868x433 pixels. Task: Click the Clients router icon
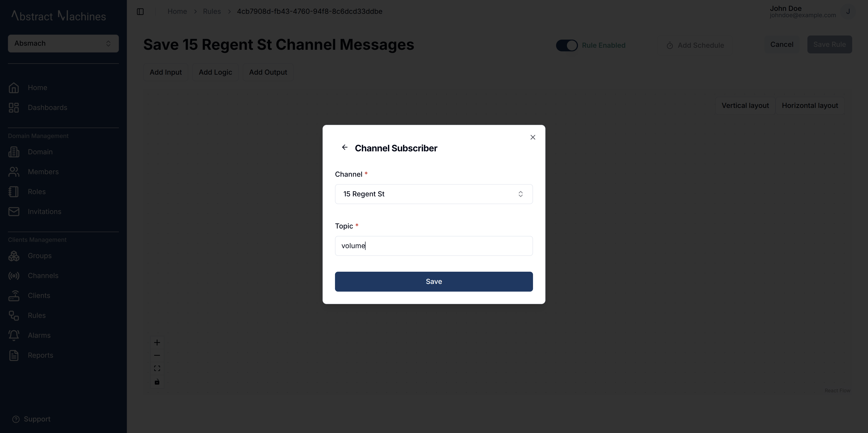pyautogui.click(x=14, y=296)
